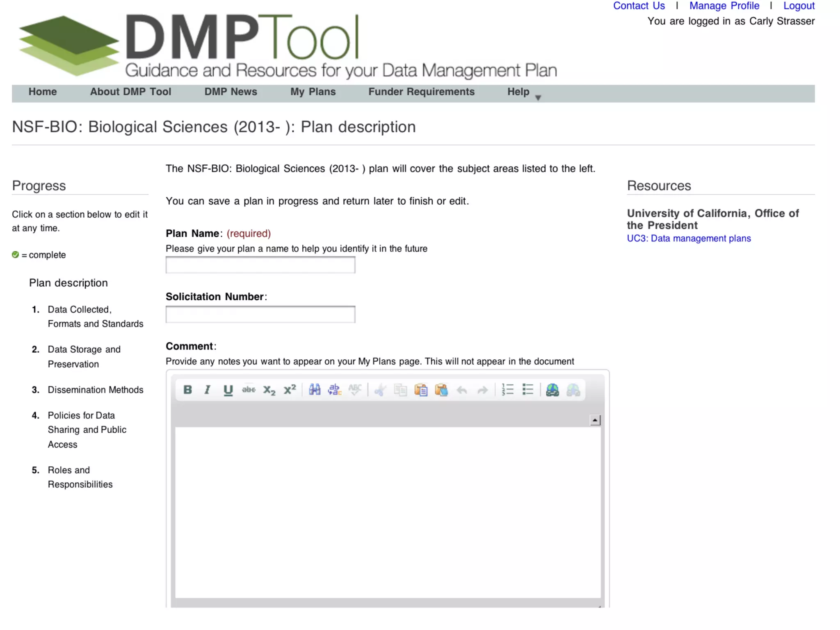840x630 pixels.
Task: Toggle bold formatting in comment editor
Action: [x=187, y=390]
